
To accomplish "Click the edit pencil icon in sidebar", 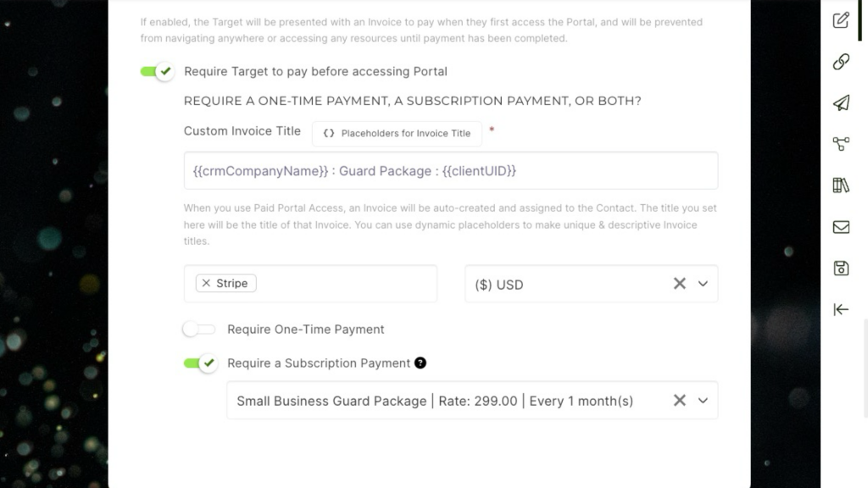I will pyautogui.click(x=841, y=20).
